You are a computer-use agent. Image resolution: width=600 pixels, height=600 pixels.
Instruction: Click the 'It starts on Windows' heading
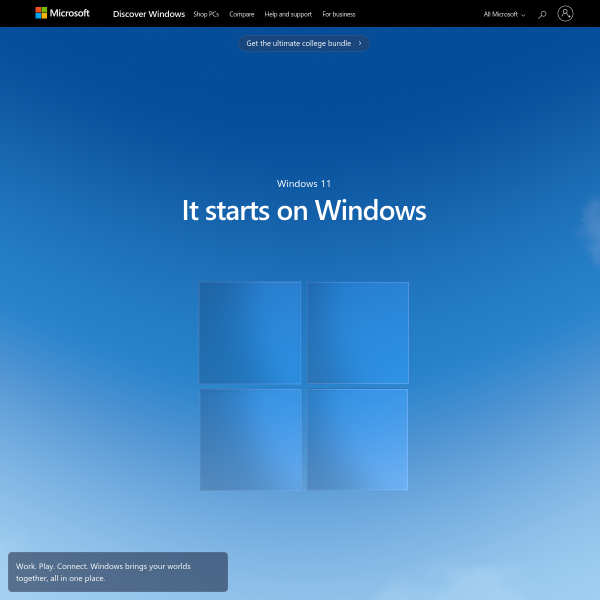304,210
